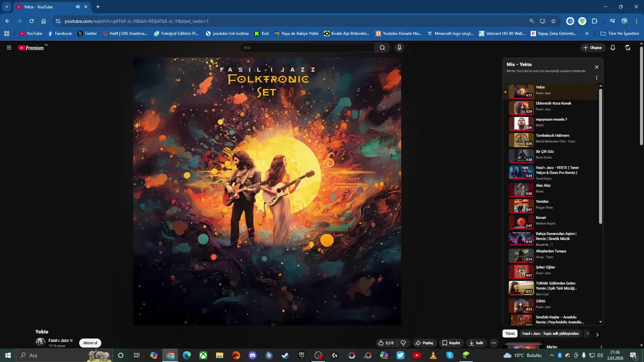Click the search magnifier button
This screenshot has width=644, height=362.
click(x=382, y=48)
